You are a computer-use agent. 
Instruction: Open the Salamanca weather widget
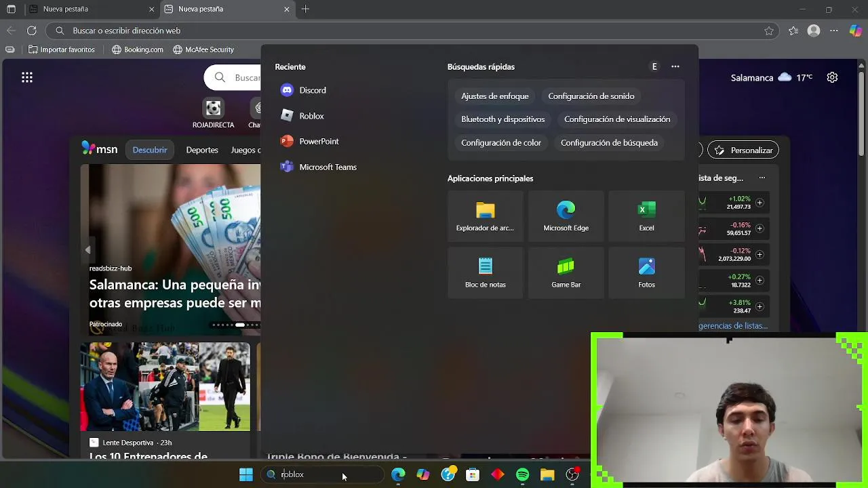point(772,77)
